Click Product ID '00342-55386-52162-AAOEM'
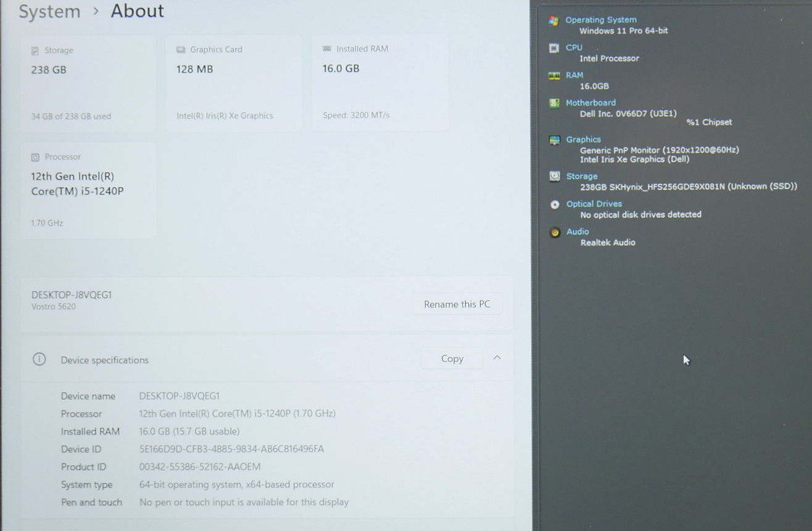This screenshot has width=812, height=531. 200,467
